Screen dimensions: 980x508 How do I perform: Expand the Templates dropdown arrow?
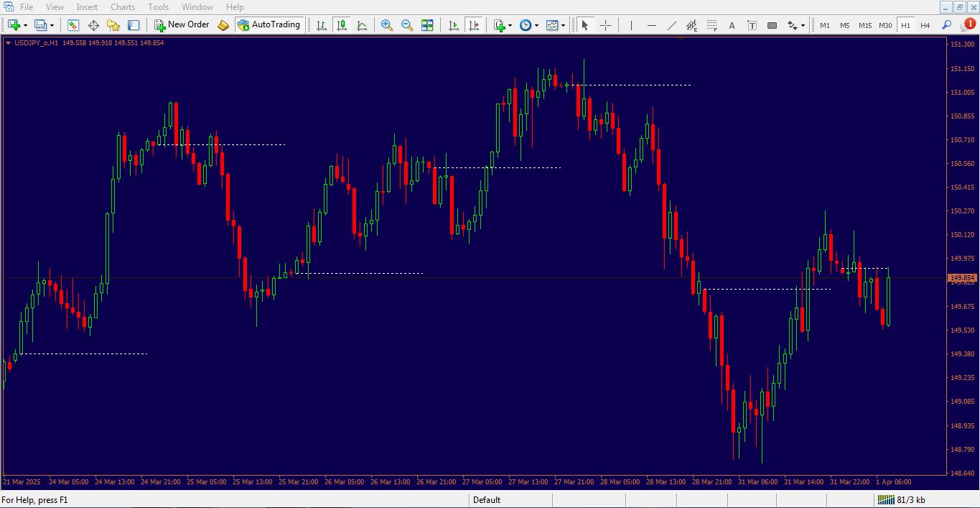[x=563, y=25]
